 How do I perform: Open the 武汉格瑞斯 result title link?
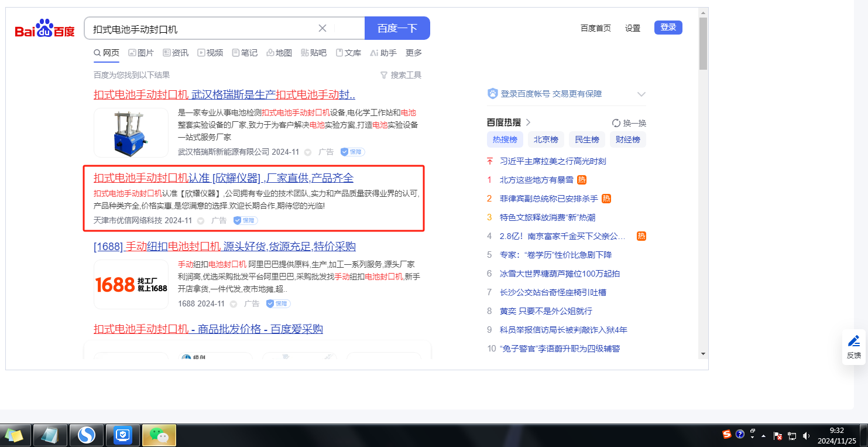point(224,95)
